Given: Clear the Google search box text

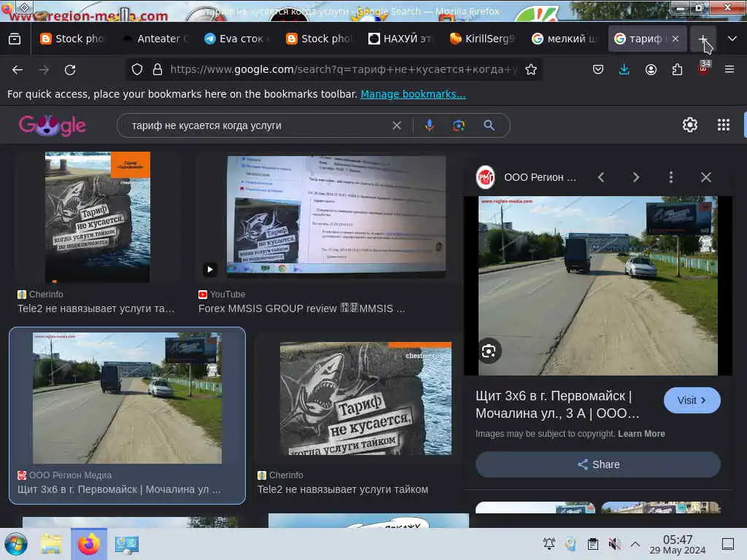Looking at the screenshot, I should point(397,125).
